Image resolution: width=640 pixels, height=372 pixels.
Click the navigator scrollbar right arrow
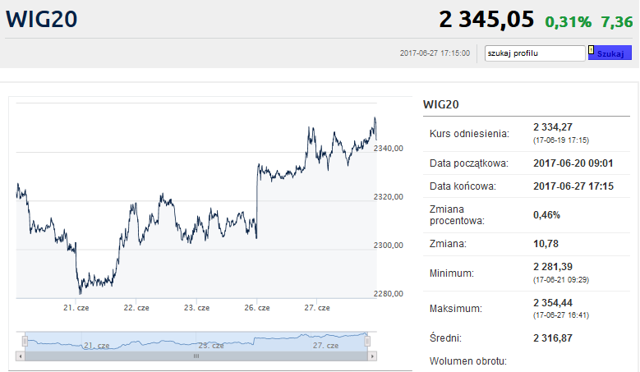coord(372,356)
